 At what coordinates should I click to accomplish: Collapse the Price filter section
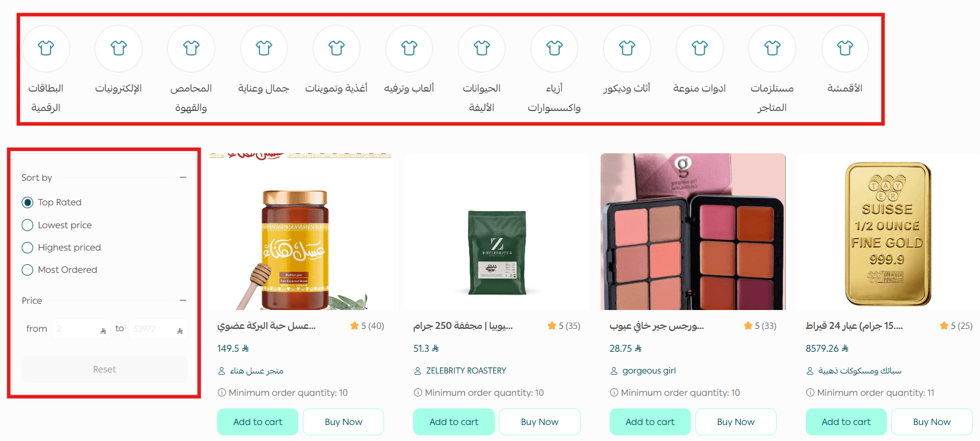coord(183,300)
